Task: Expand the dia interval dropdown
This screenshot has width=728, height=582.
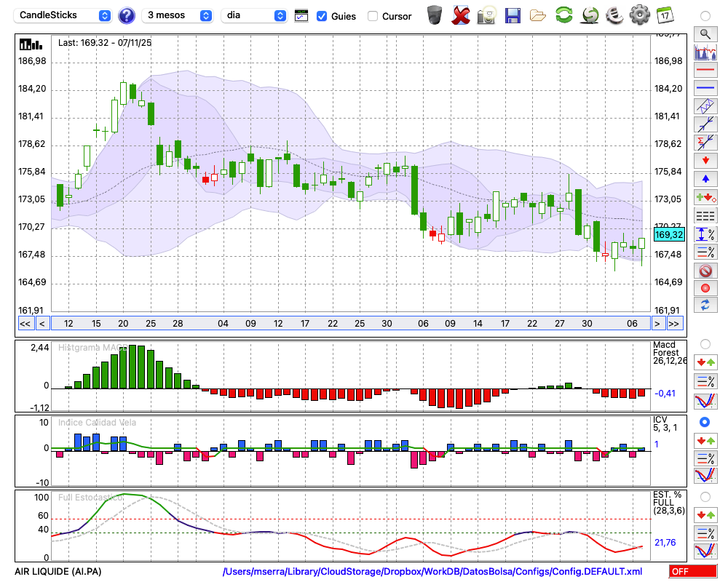Action: pos(253,15)
